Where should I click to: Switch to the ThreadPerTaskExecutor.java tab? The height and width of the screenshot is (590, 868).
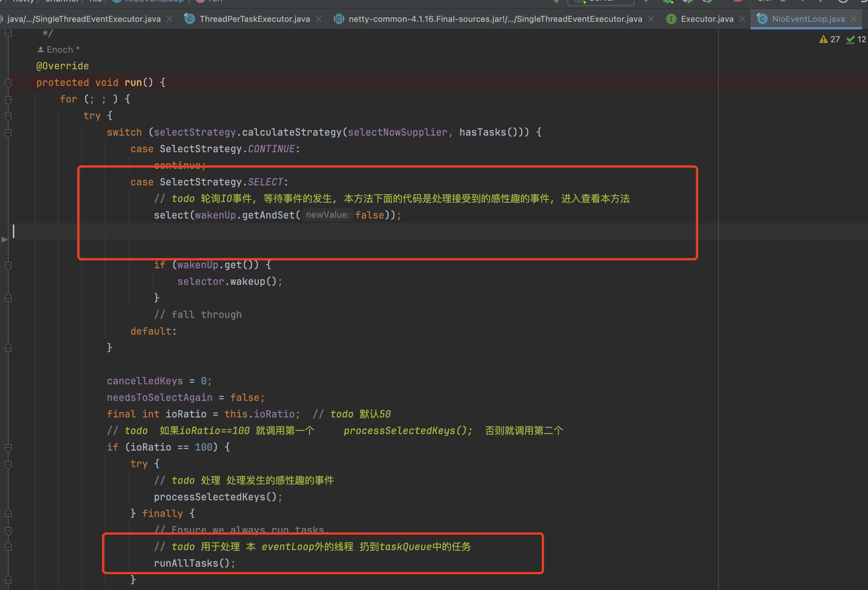[255, 19]
